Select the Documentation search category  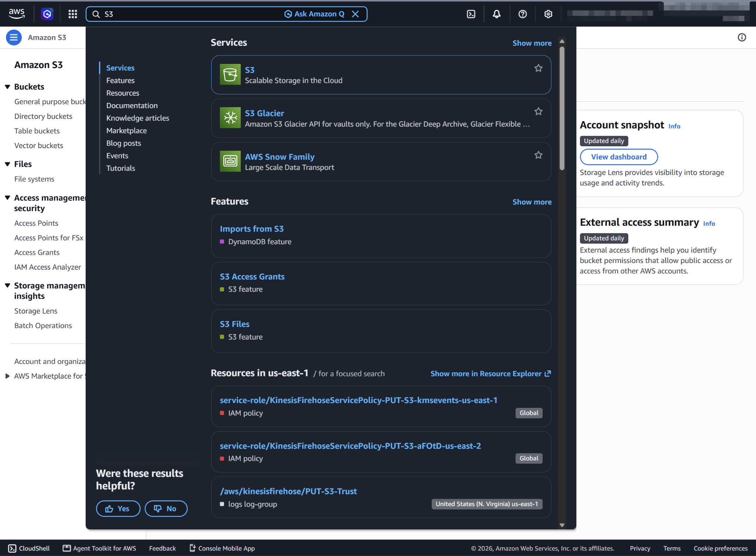[x=132, y=105]
